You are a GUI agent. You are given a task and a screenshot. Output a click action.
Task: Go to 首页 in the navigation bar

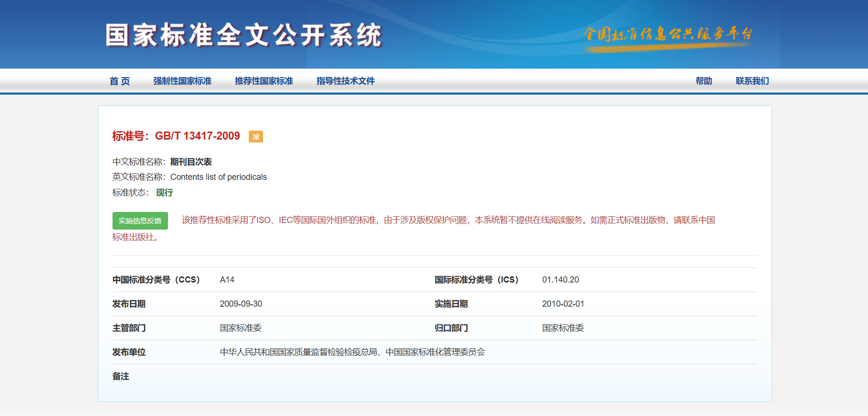(x=120, y=81)
